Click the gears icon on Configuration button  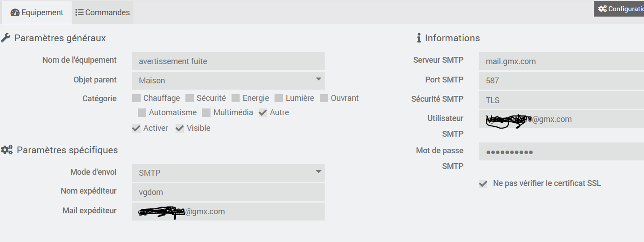602,9
